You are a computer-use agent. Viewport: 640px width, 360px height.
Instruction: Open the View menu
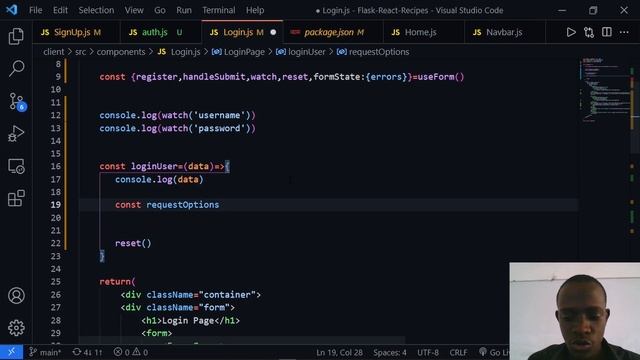(x=134, y=10)
